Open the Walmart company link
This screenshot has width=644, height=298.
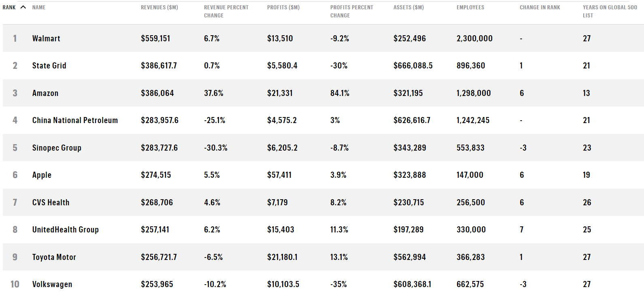pos(46,38)
